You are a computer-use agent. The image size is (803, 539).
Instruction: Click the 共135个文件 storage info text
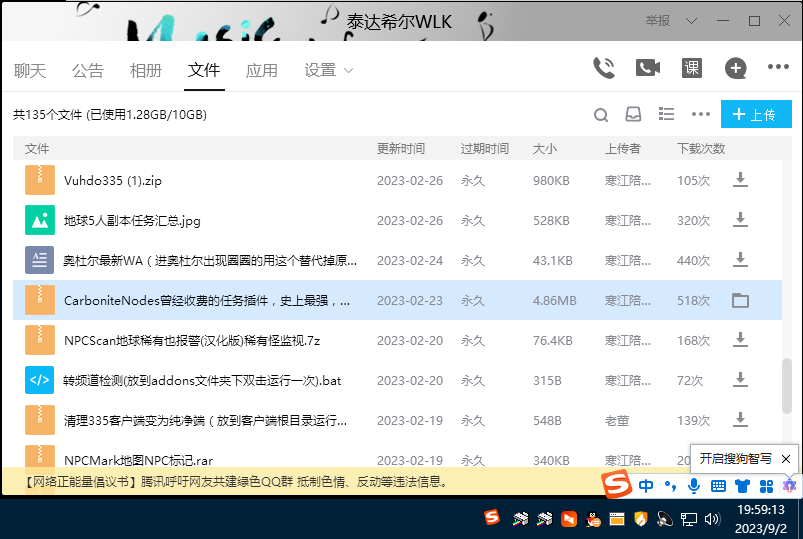click(x=110, y=114)
